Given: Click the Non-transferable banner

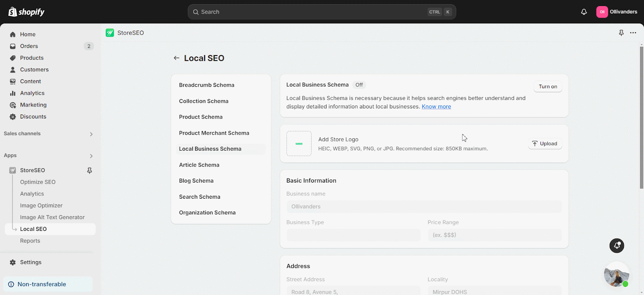Looking at the screenshot, I should [48, 284].
